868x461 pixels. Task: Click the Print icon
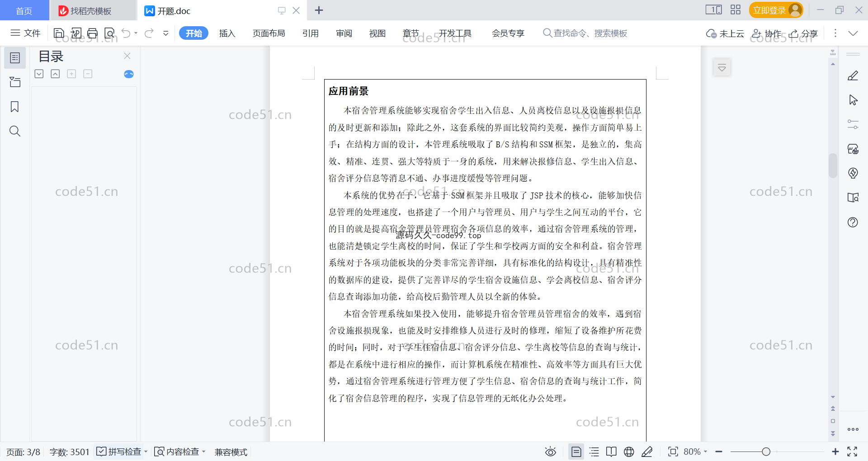(93, 33)
